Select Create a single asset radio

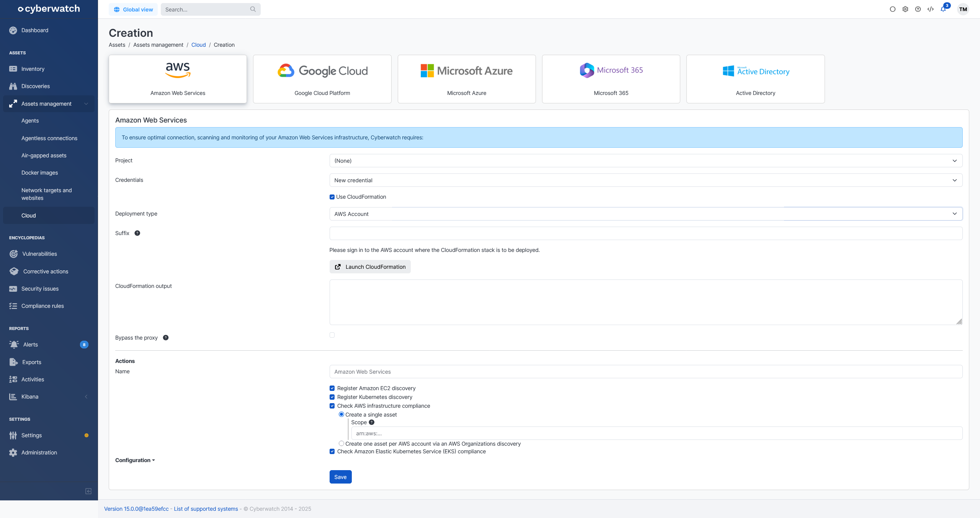pos(341,414)
